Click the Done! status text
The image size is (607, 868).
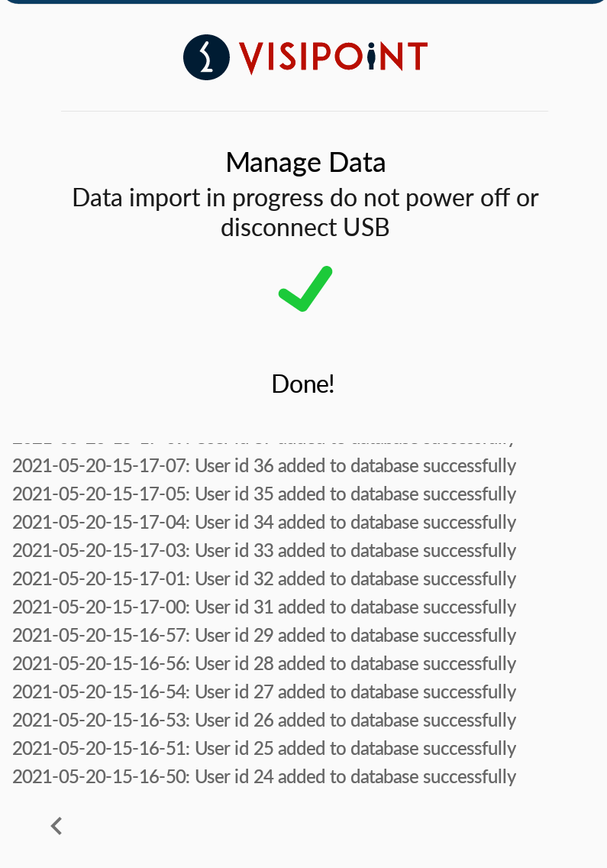tap(303, 384)
